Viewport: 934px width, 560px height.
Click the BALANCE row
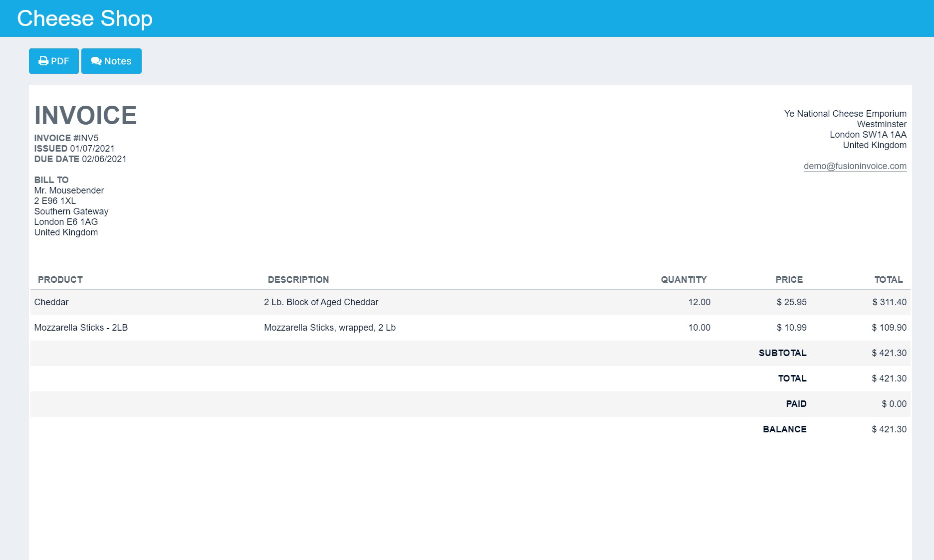784,429
